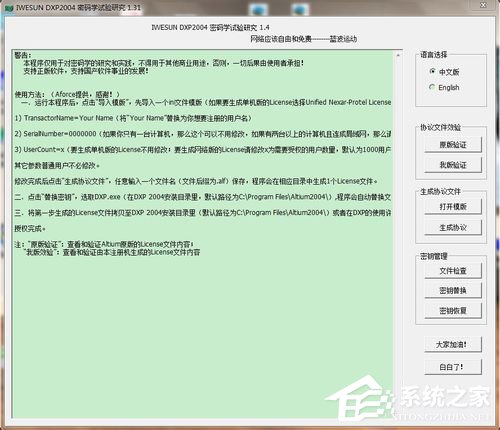Click the SerialNumber=0000000 instruction line
This screenshot has width=500, height=430.
pyautogui.click(x=203, y=134)
